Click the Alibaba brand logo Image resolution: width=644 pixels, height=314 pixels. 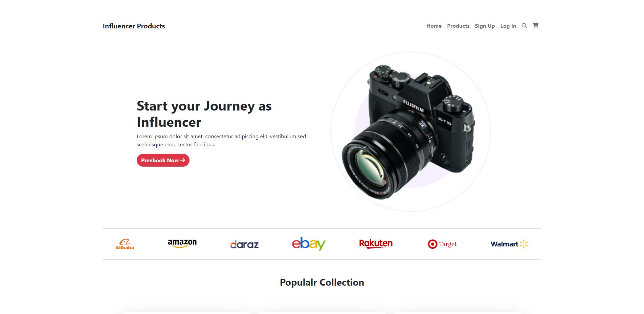[125, 244]
